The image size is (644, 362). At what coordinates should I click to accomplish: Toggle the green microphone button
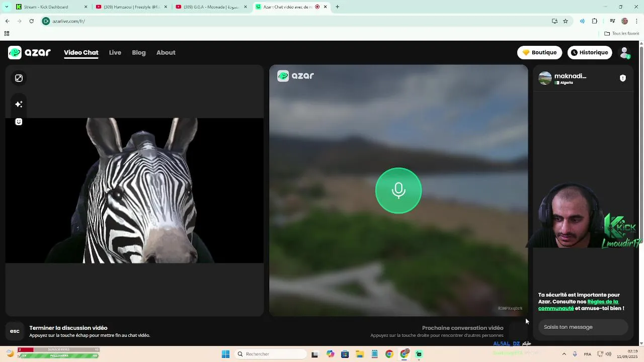(x=398, y=191)
